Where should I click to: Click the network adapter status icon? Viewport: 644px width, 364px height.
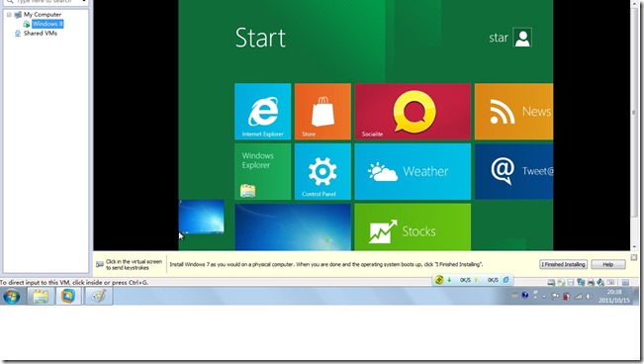click(581, 282)
